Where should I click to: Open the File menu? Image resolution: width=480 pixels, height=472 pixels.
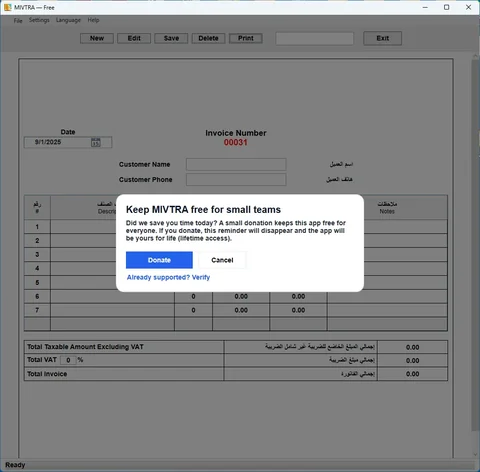pos(18,20)
